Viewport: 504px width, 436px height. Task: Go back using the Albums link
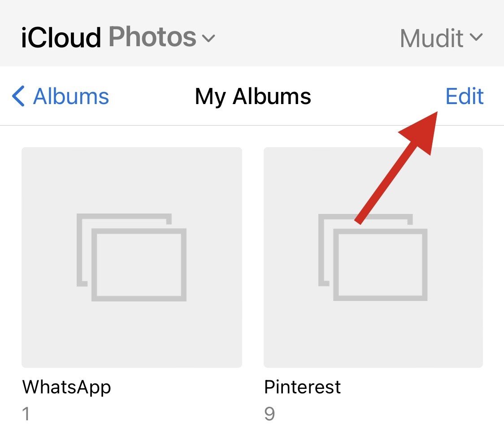[71, 96]
